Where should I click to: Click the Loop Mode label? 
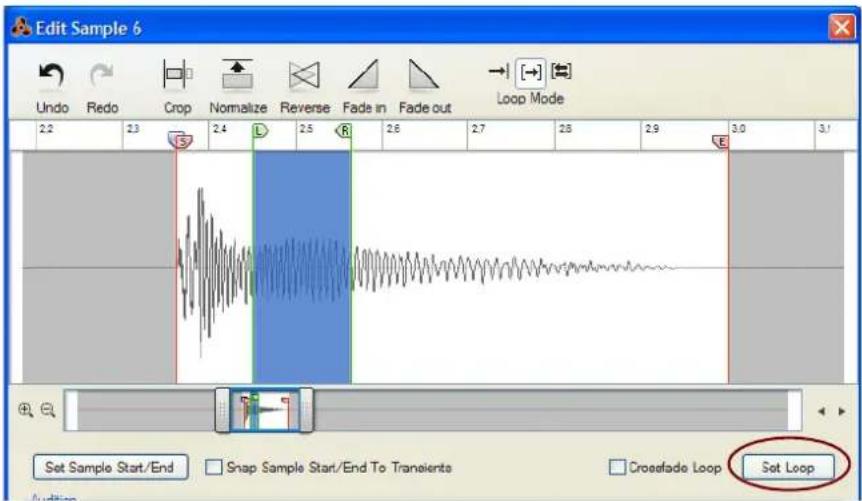(531, 99)
